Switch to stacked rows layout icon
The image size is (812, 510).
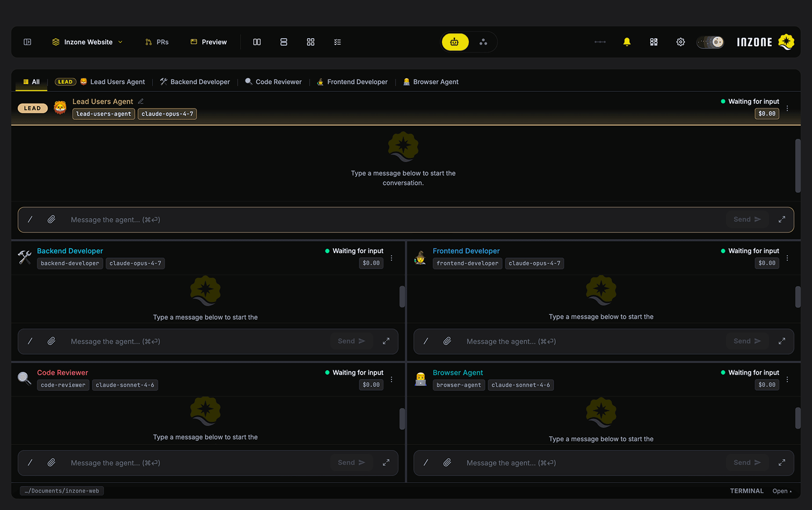[284, 42]
